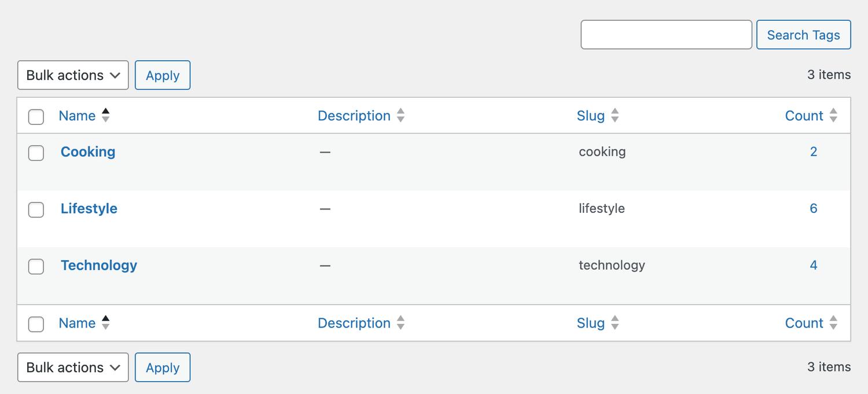Apply the selected bulk action
This screenshot has width=868, height=394.
pos(163,75)
